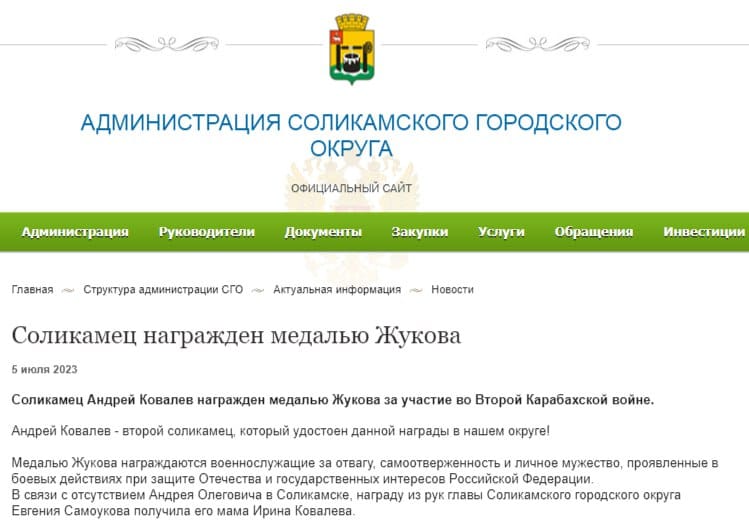
Task: Click the Solikamsk coat of arms logo
Action: pos(351,46)
